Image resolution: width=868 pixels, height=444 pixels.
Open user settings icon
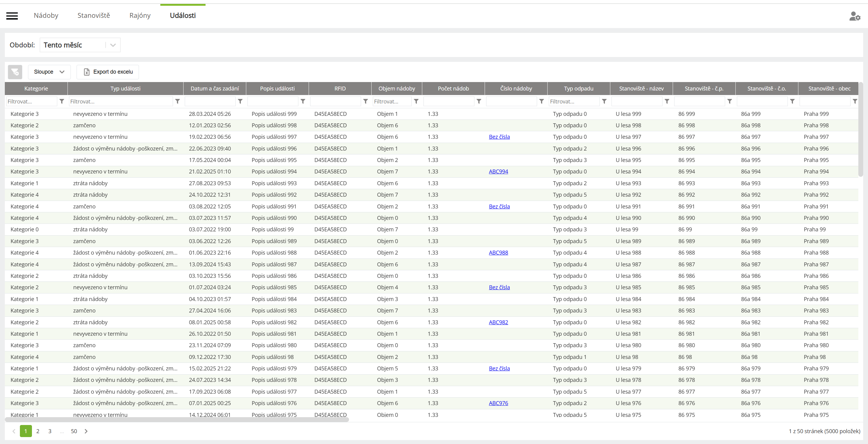854,16
